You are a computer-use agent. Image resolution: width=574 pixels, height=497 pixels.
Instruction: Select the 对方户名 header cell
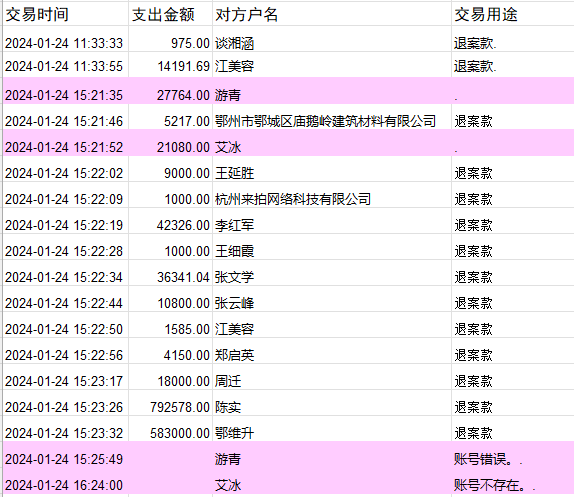tap(332, 14)
